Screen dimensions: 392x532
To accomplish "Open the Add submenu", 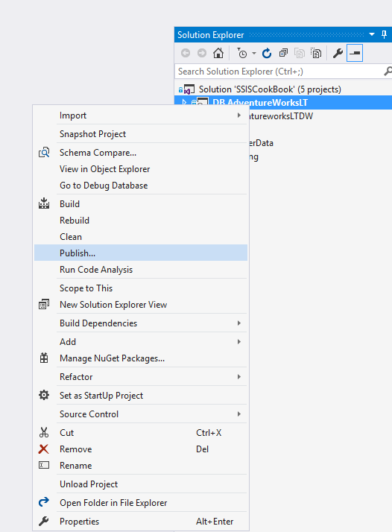I will tap(141, 342).
